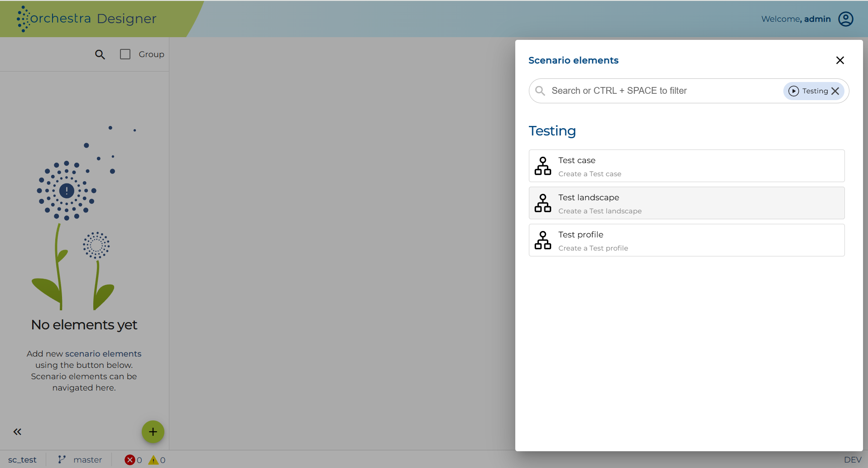Select Test profile element

tap(686, 240)
